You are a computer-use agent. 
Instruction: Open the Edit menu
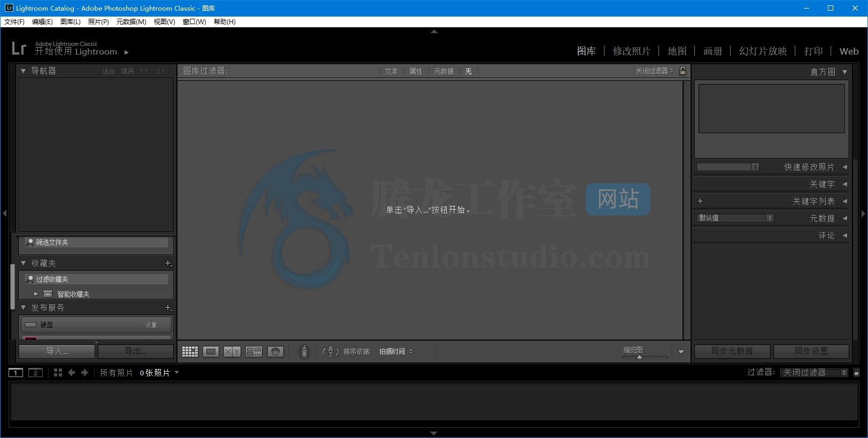click(x=42, y=22)
